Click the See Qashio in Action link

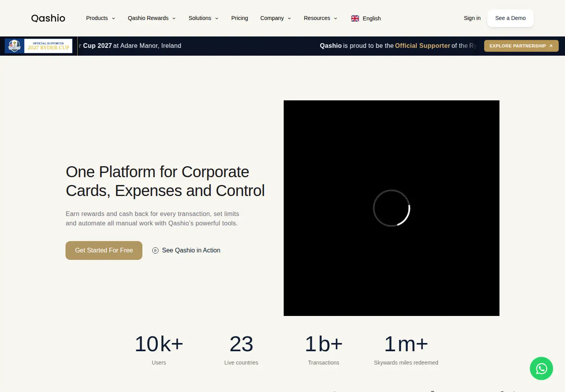pos(186,250)
